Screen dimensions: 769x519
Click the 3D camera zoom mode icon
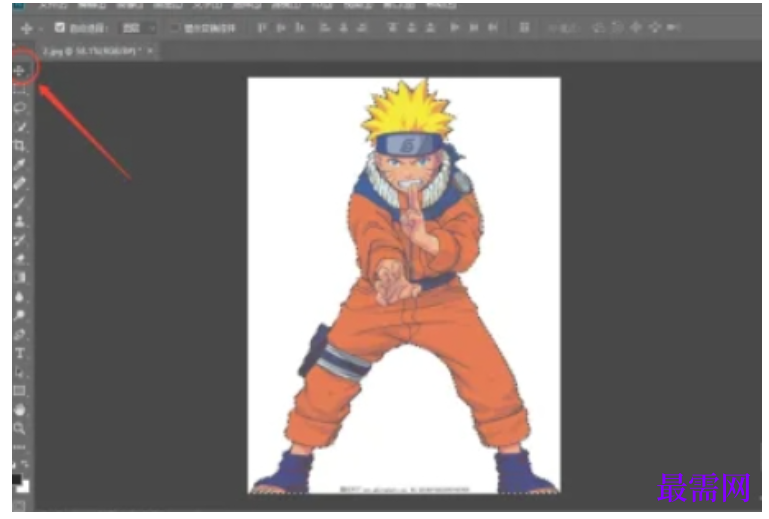(x=674, y=27)
